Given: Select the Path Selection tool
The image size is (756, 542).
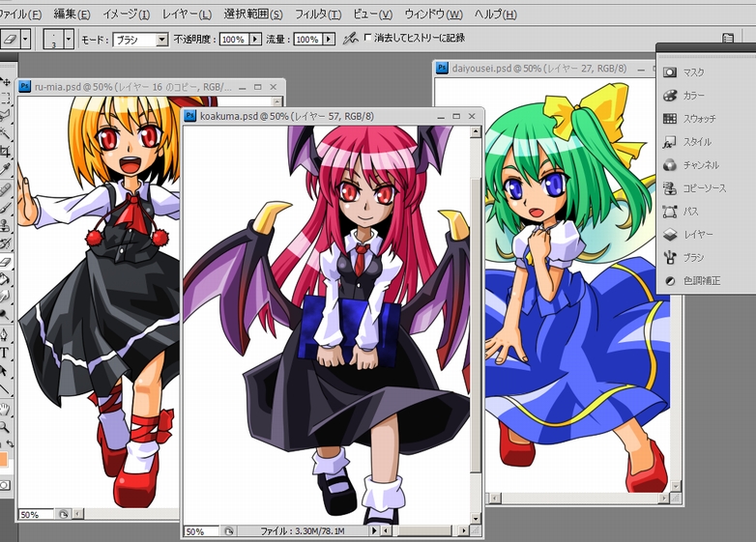Looking at the screenshot, I should tap(5, 370).
